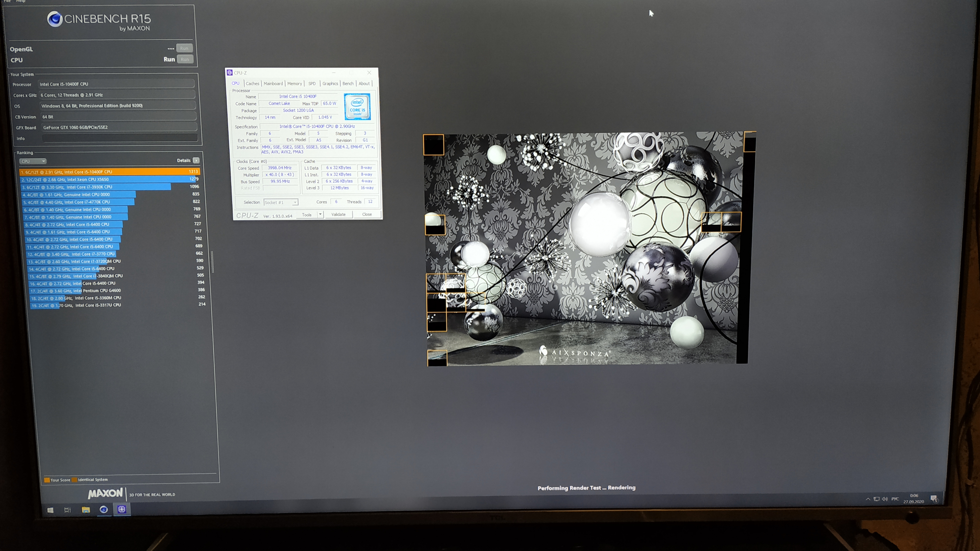Show hidden system tray icons
Image resolution: width=980 pixels, height=551 pixels.
(868, 499)
